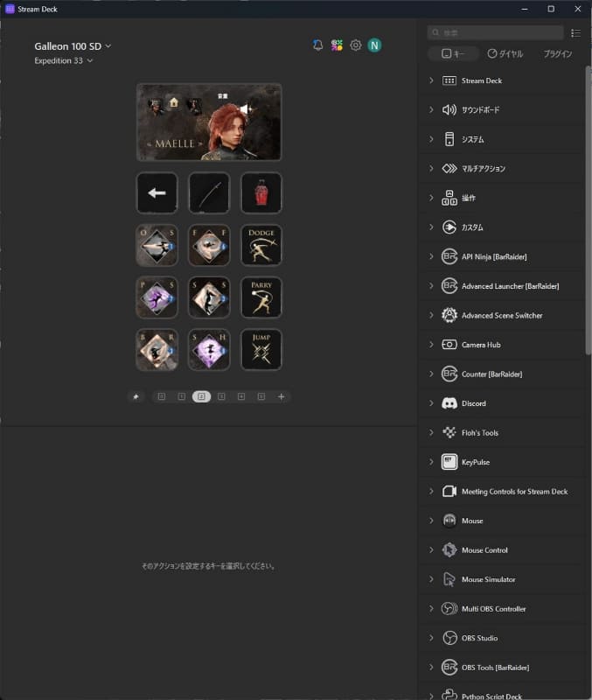Click the Camera Hub icon
Image resolution: width=592 pixels, height=700 pixels.
449,345
